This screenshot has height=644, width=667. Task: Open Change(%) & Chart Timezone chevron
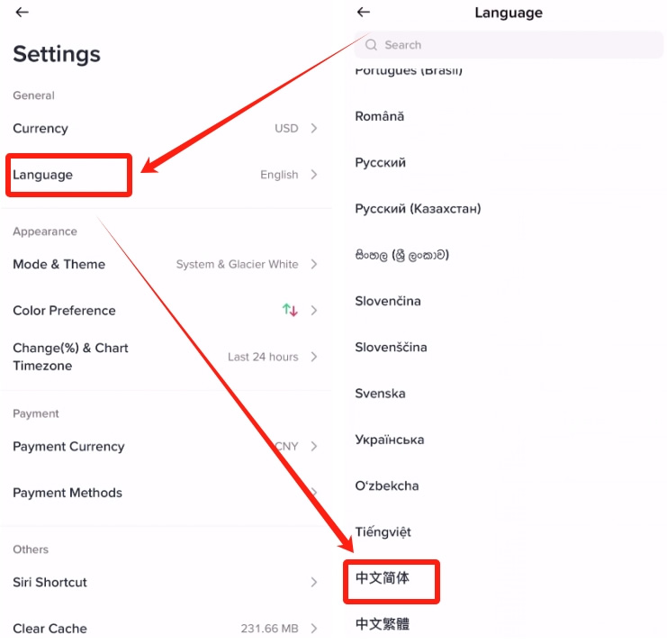click(314, 357)
